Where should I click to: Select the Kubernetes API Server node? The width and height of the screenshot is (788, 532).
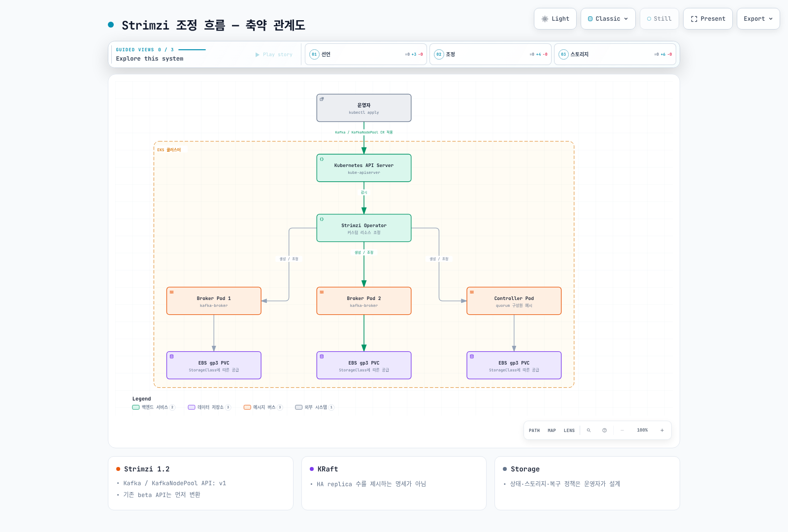click(x=364, y=168)
